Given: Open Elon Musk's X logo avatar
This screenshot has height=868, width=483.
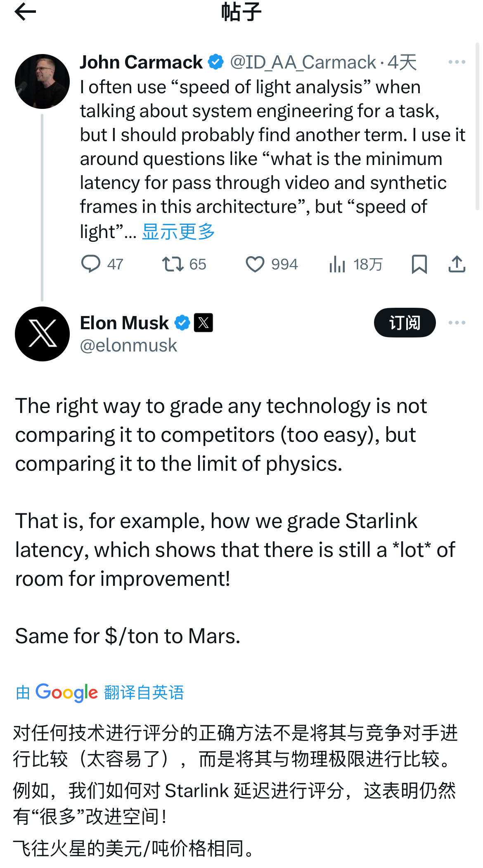Looking at the screenshot, I should tap(42, 334).
